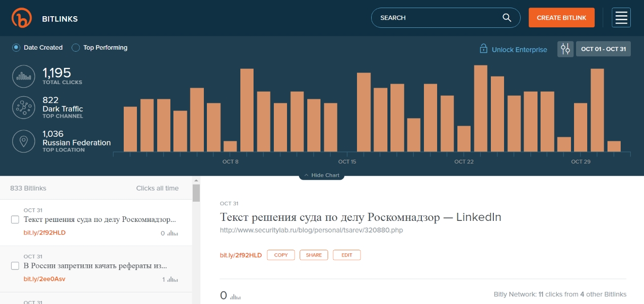The width and height of the screenshot is (644, 304).
Task: Click the EDIT button
Action: pos(347,255)
